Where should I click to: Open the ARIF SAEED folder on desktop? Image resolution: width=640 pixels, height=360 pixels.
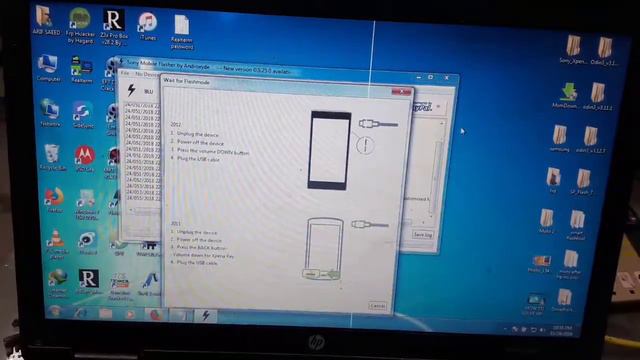46,20
